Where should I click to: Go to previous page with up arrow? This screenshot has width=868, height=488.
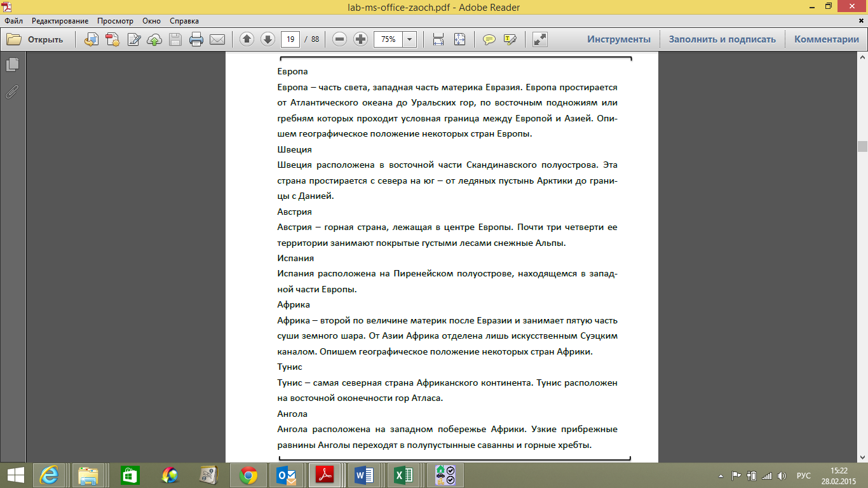tap(247, 39)
